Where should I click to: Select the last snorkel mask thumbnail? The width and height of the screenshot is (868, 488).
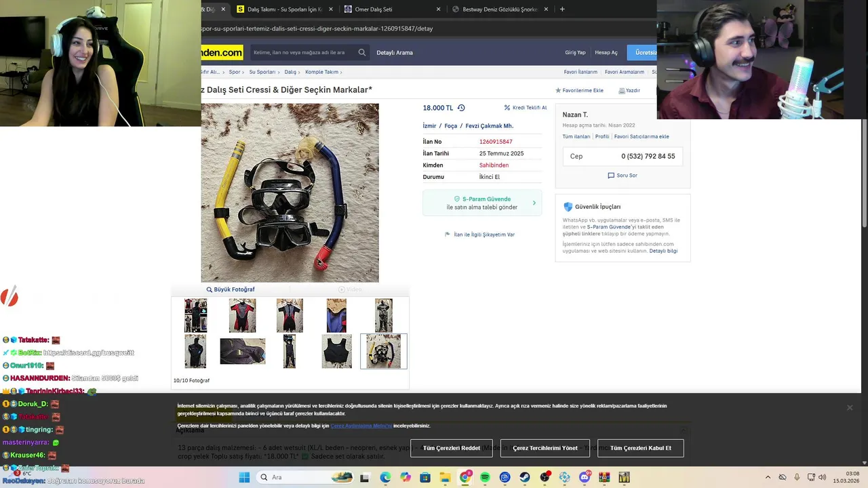pyautogui.click(x=384, y=351)
